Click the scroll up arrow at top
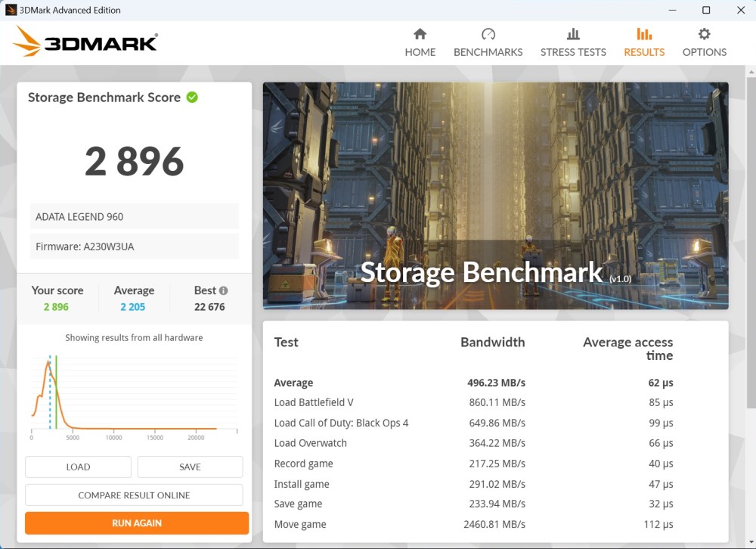756x549 pixels. point(751,71)
